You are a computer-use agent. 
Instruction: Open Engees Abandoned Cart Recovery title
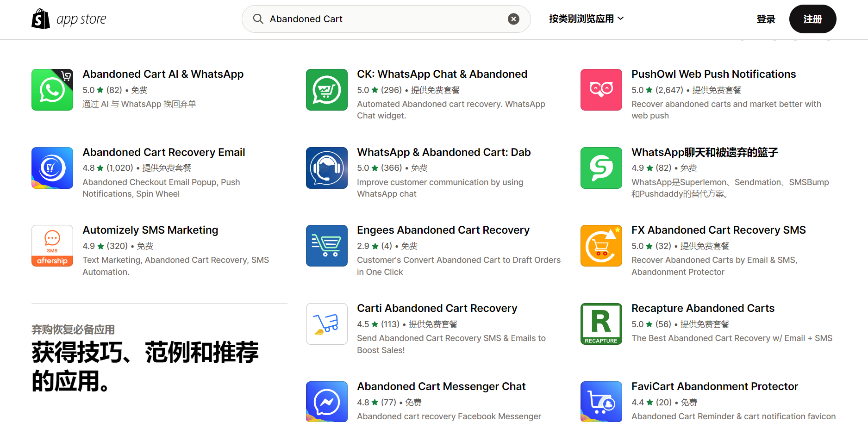[x=443, y=230]
